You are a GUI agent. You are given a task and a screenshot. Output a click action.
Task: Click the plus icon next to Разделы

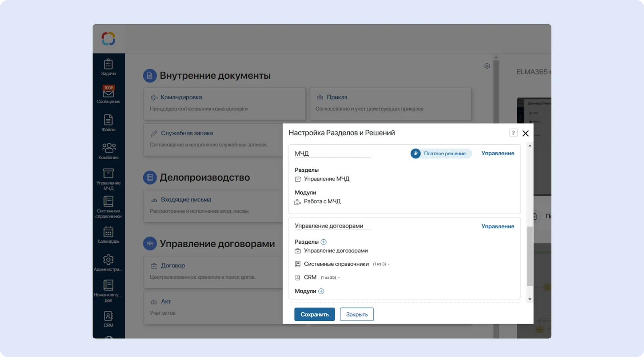point(324,242)
